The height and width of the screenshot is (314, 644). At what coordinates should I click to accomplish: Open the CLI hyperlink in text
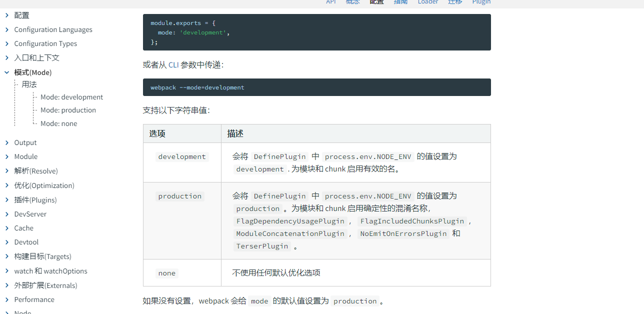click(x=173, y=64)
